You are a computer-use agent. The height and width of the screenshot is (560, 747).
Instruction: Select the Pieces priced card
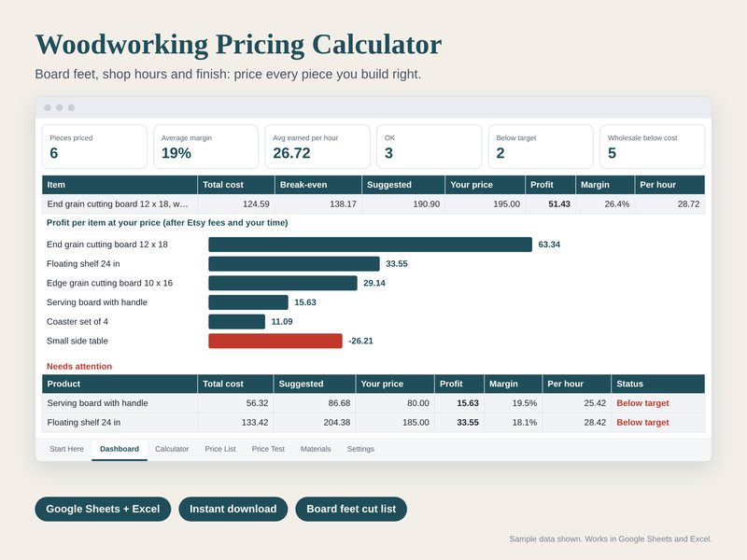(x=94, y=147)
